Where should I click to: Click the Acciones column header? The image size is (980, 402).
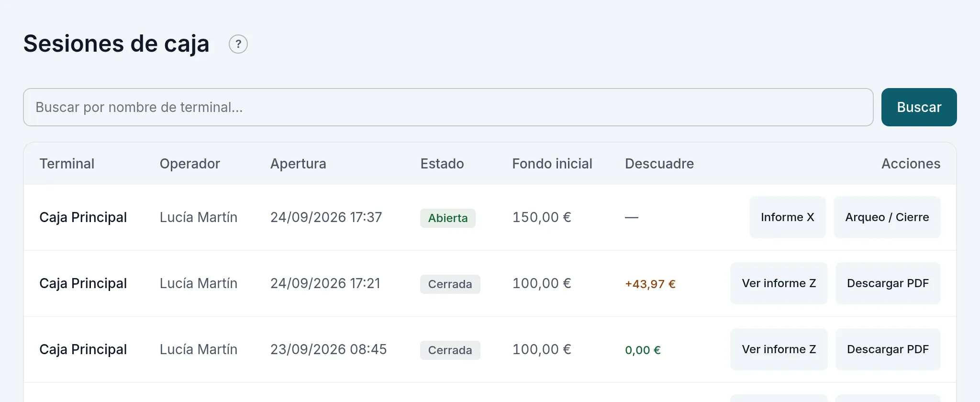(x=911, y=164)
